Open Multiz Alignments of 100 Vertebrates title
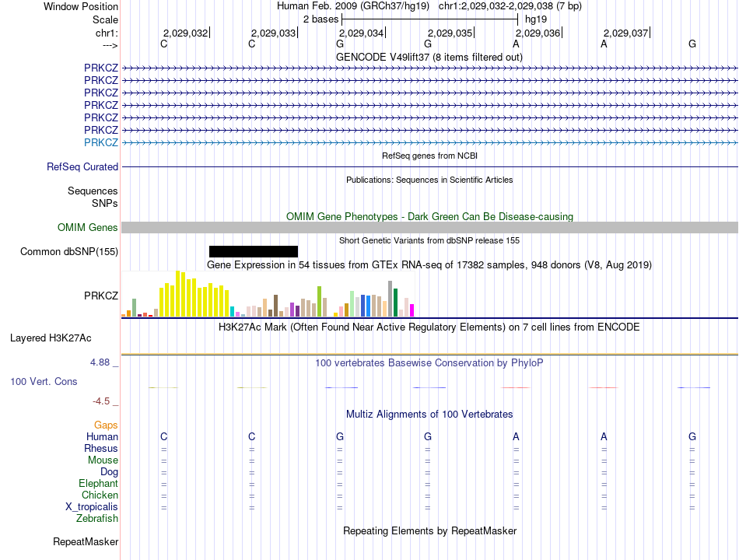This screenshot has height=560, width=739. (x=429, y=415)
